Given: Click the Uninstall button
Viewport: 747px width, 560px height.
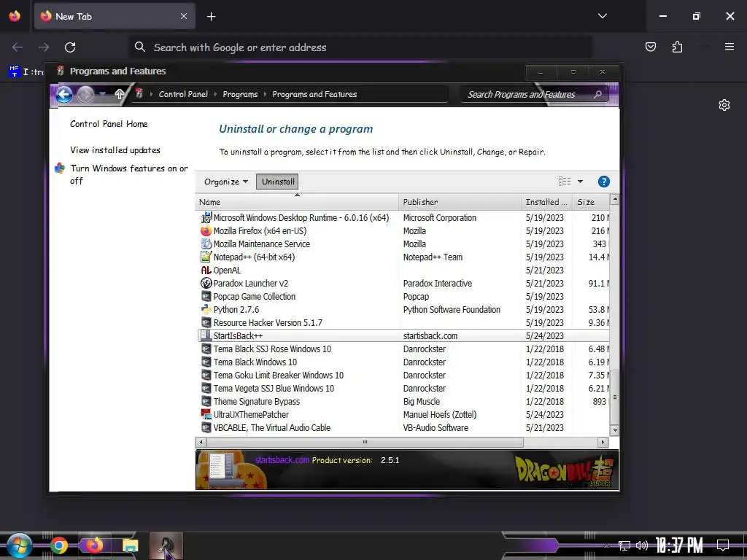Looking at the screenshot, I should (x=278, y=182).
